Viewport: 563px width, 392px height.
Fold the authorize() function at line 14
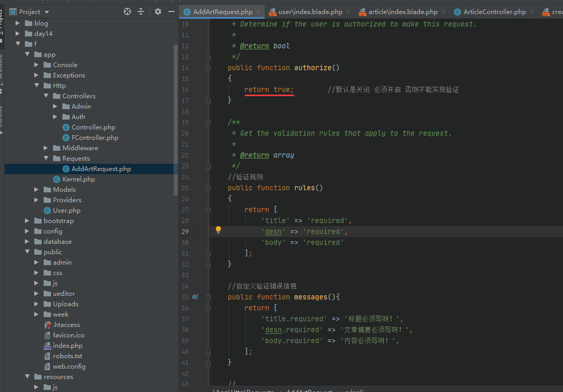[x=208, y=68]
